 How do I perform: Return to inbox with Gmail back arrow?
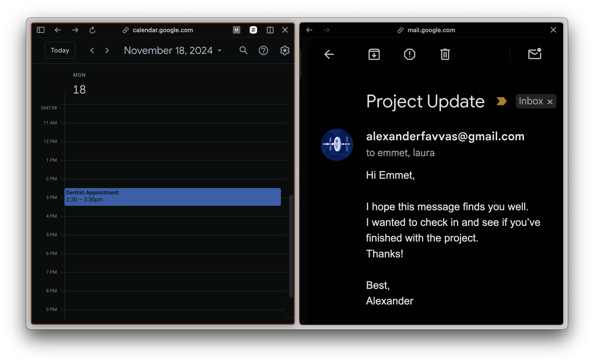[x=329, y=54]
